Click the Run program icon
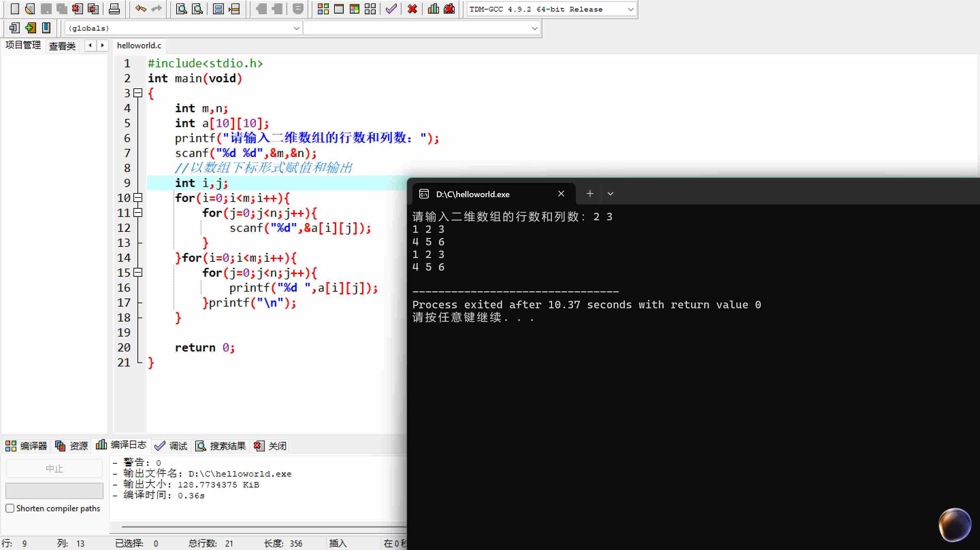Viewport: 980px width, 550px height. point(339,8)
